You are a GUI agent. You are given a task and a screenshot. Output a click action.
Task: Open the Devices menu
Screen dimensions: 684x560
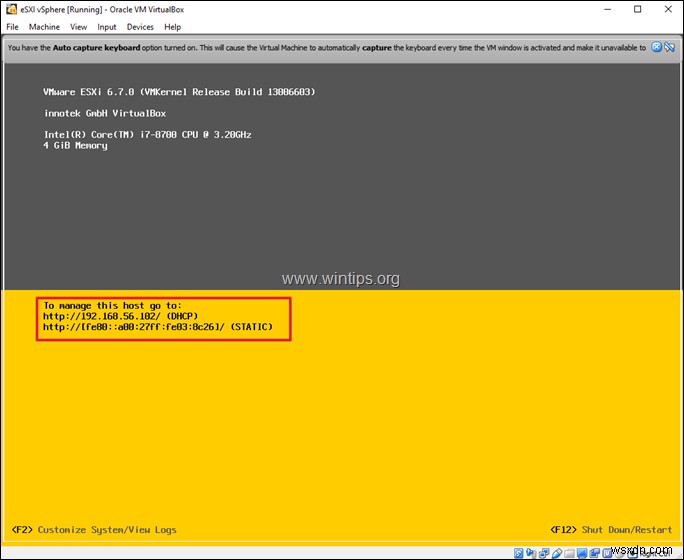(140, 27)
